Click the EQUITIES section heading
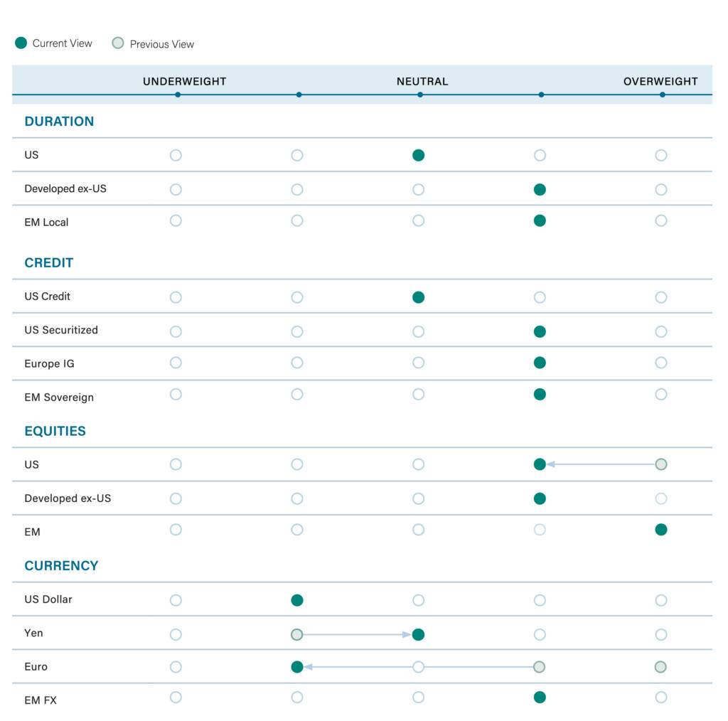Viewport: 728px width, 721px height. click(x=55, y=431)
